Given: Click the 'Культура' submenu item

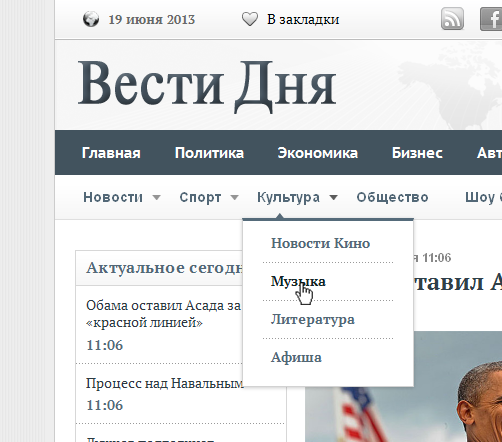Looking at the screenshot, I should click(x=288, y=197).
